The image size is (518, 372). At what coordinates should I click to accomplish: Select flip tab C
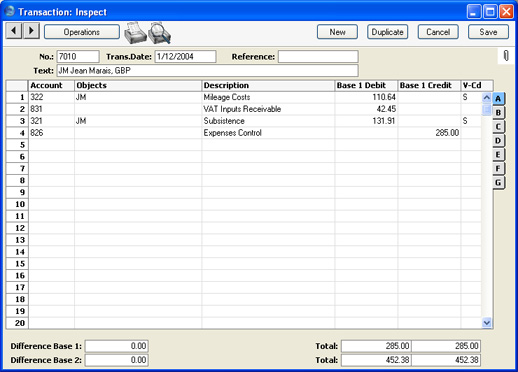[x=498, y=127]
